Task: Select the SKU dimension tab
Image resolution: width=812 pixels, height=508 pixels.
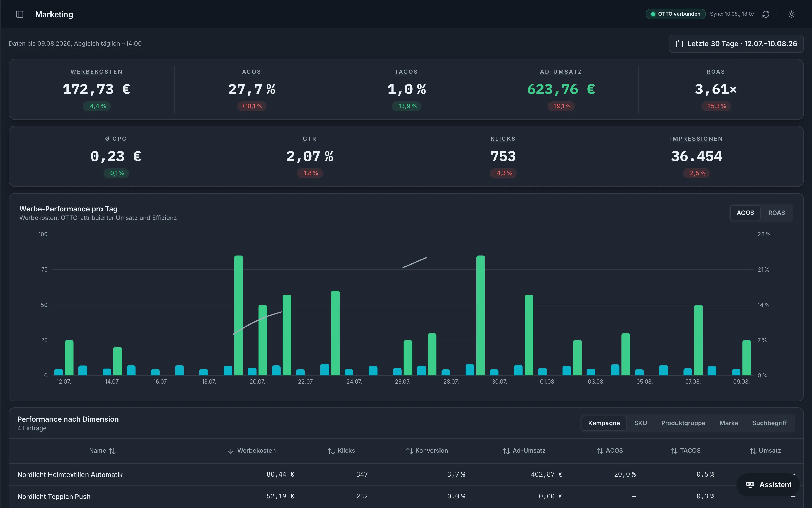Action: click(x=640, y=423)
